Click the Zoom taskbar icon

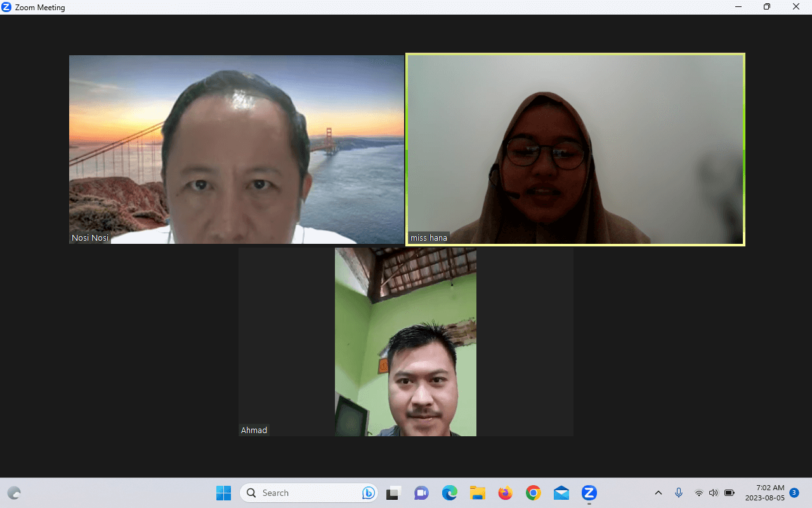[589, 493]
